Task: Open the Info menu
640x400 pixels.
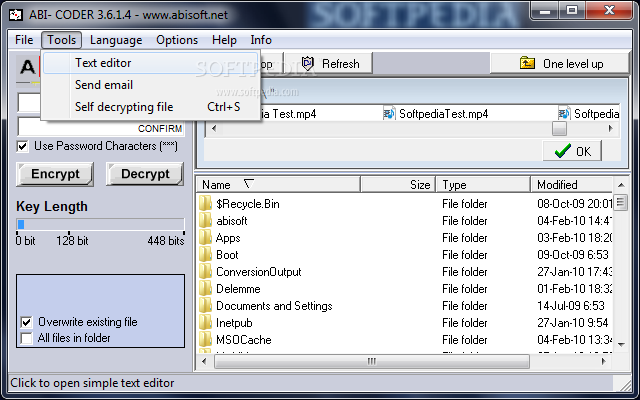Action: click(261, 40)
